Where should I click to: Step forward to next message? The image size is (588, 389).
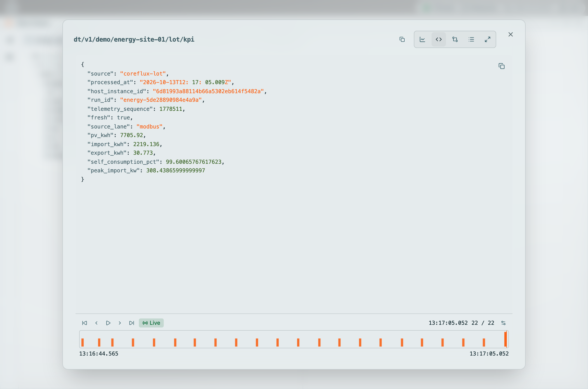(120, 323)
